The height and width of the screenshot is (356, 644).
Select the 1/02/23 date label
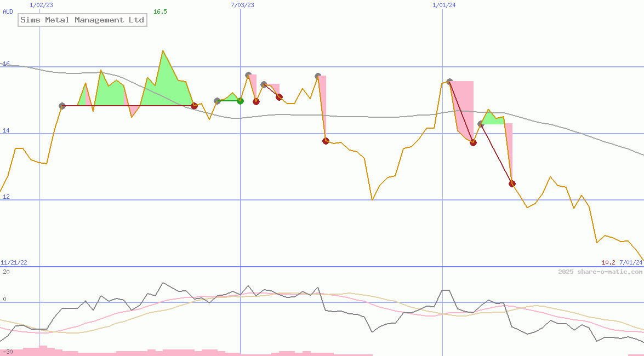click(x=41, y=5)
